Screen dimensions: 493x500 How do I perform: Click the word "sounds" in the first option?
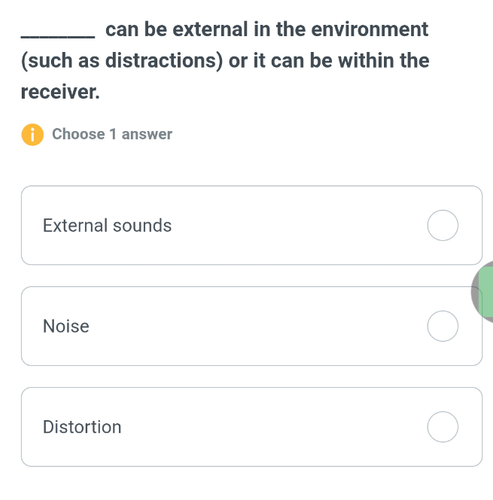[142, 225]
